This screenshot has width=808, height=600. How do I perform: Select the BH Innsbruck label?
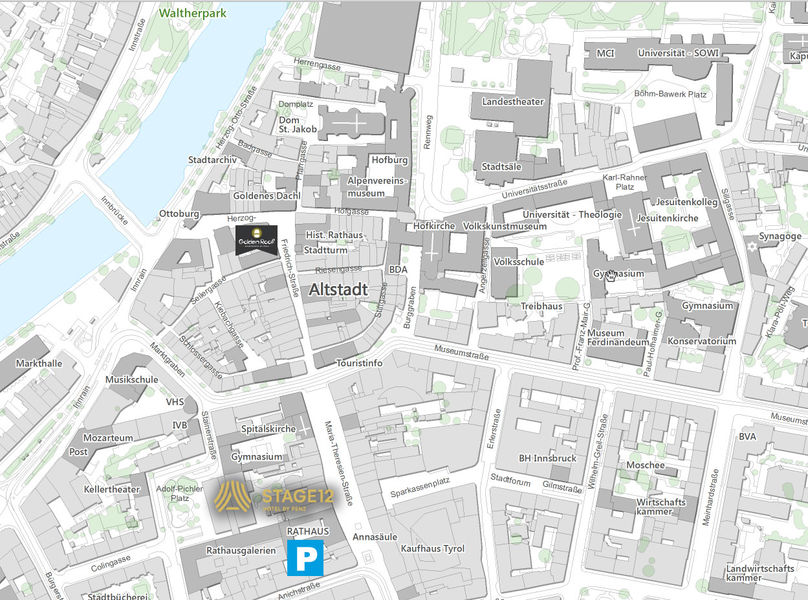[x=548, y=458]
